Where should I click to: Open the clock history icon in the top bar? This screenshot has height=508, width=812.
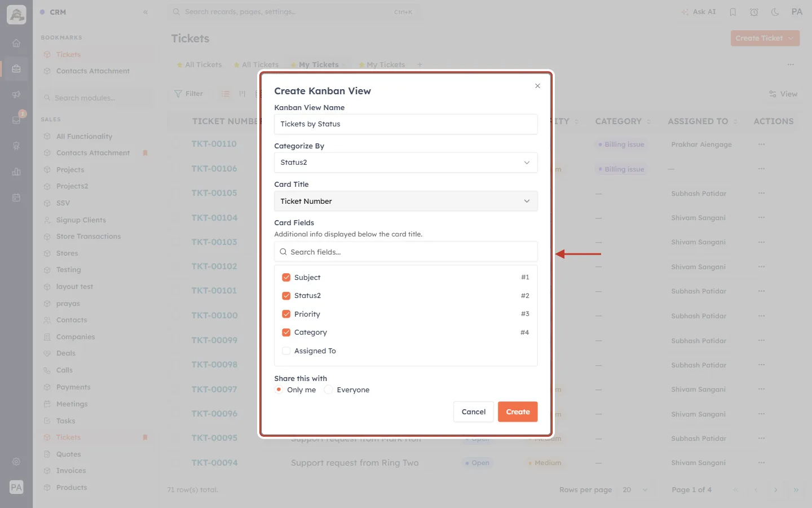coord(754,12)
